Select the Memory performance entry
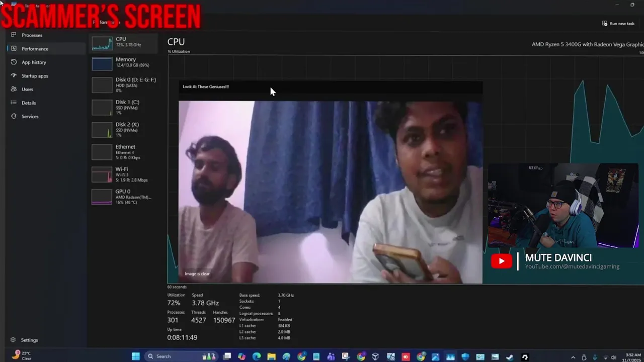The image size is (644, 362). click(124, 63)
